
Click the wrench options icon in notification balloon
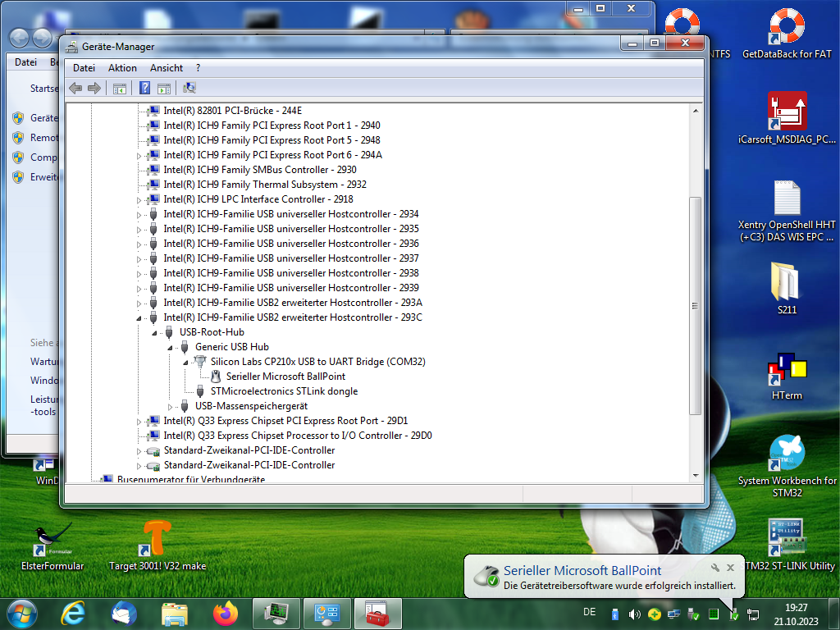715,568
